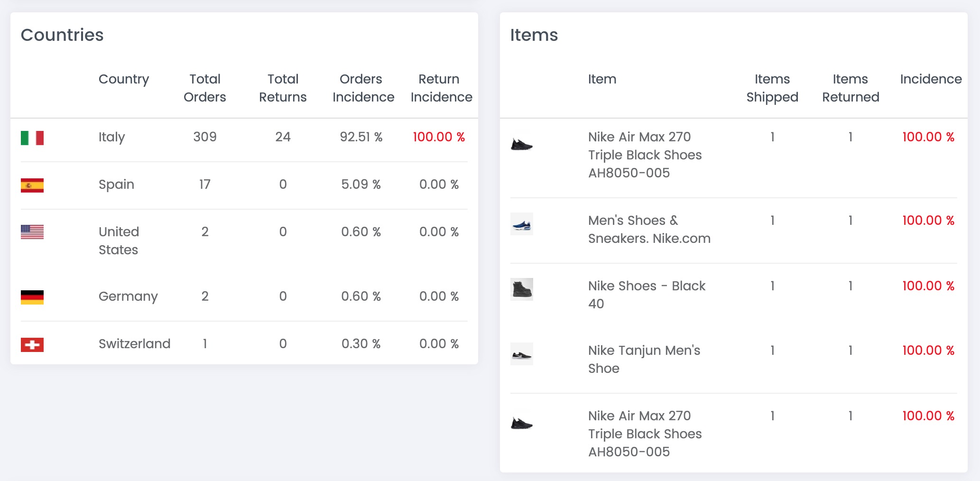
Task: Click Italy's red 100.00 % return incidence
Action: point(439,137)
